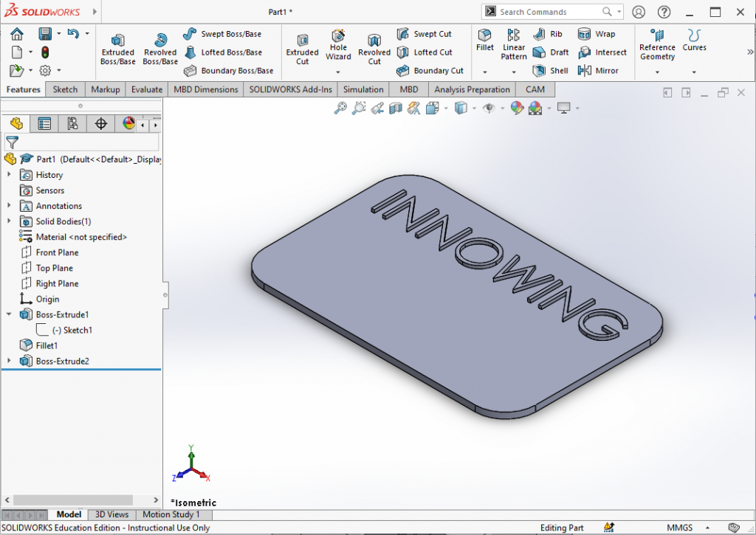The image size is (756, 535).
Task: Select the Swept Boss/Base tool
Action: [229, 33]
